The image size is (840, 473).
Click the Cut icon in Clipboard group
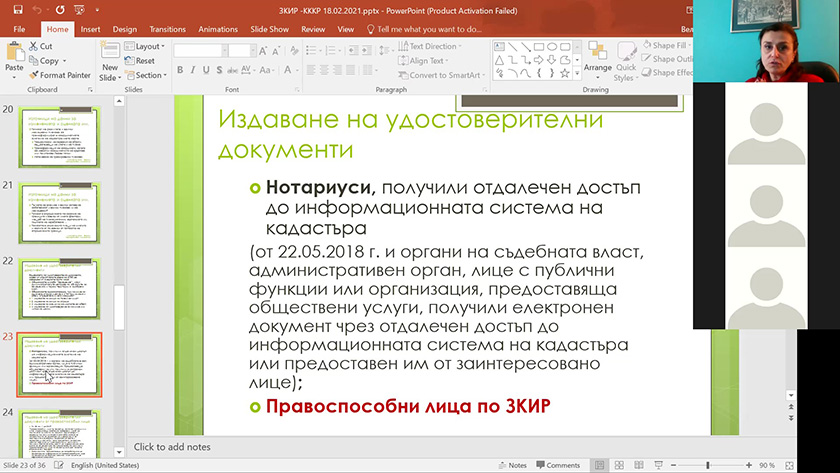click(40, 47)
